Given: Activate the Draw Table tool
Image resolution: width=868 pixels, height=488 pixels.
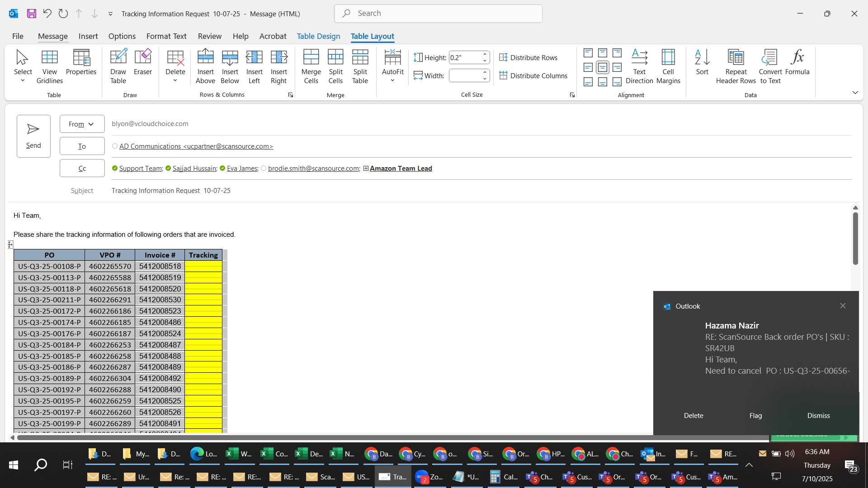Looking at the screenshot, I should 118,67.
